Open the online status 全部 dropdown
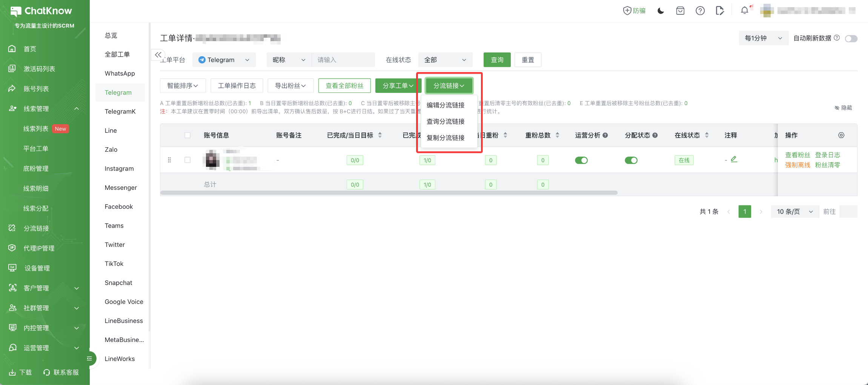868x385 pixels. [445, 60]
